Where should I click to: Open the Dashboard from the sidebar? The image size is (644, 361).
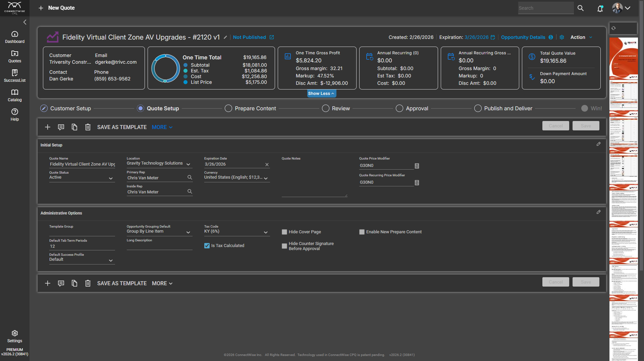(x=14, y=37)
